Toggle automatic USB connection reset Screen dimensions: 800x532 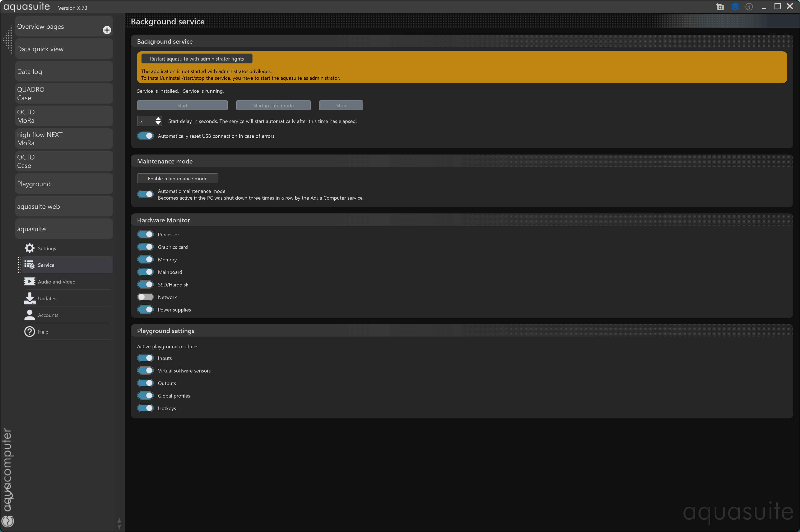pyautogui.click(x=145, y=136)
